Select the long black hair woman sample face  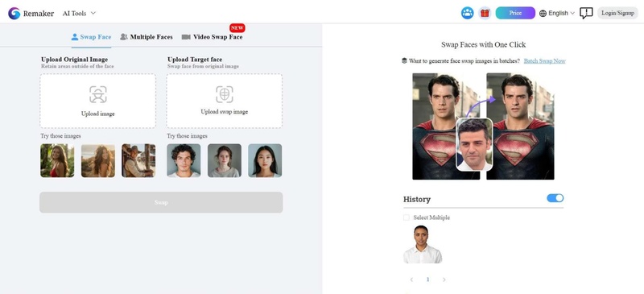click(265, 160)
